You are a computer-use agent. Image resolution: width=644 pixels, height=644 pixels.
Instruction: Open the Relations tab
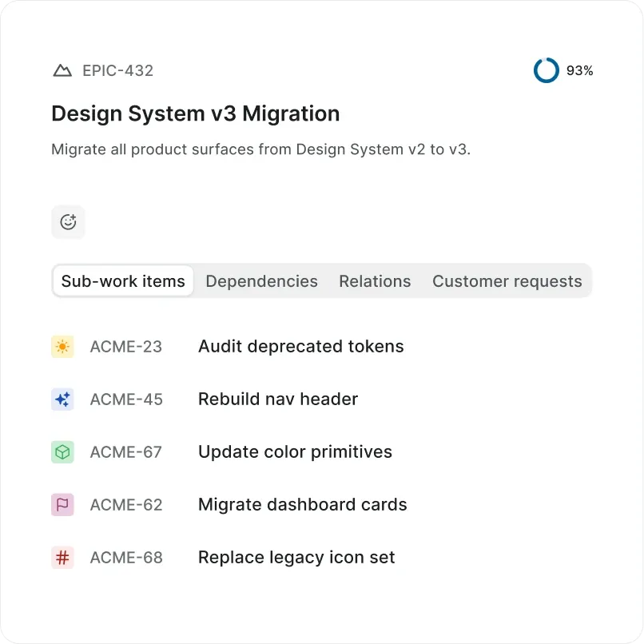point(375,281)
